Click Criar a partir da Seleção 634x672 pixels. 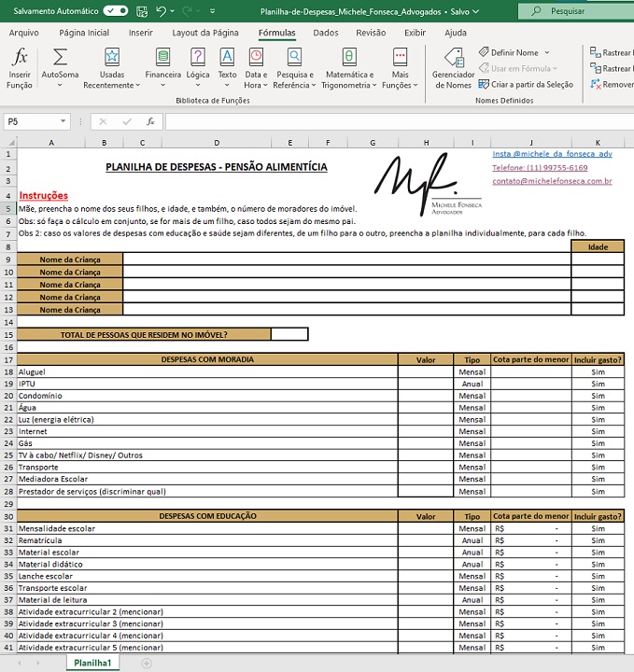point(525,84)
